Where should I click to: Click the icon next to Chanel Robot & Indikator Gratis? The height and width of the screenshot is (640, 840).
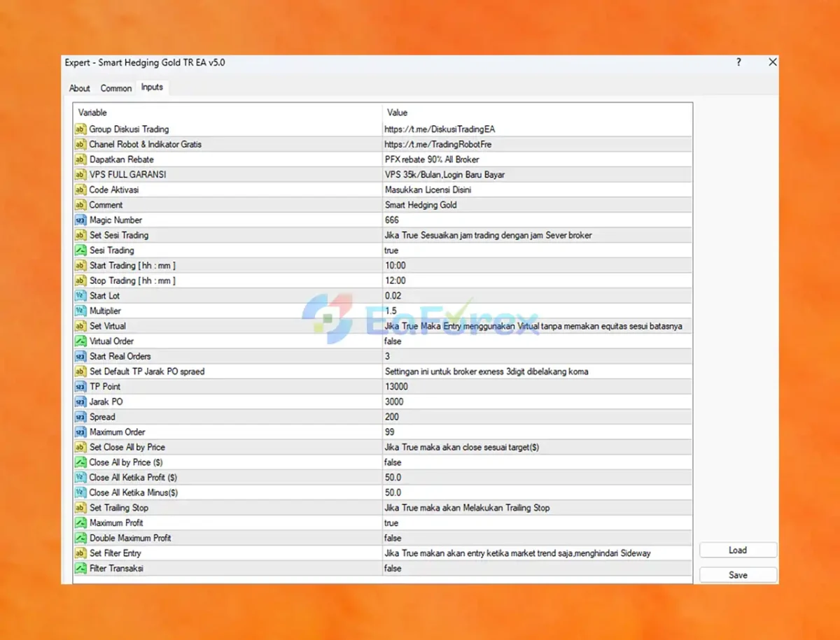(80, 144)
